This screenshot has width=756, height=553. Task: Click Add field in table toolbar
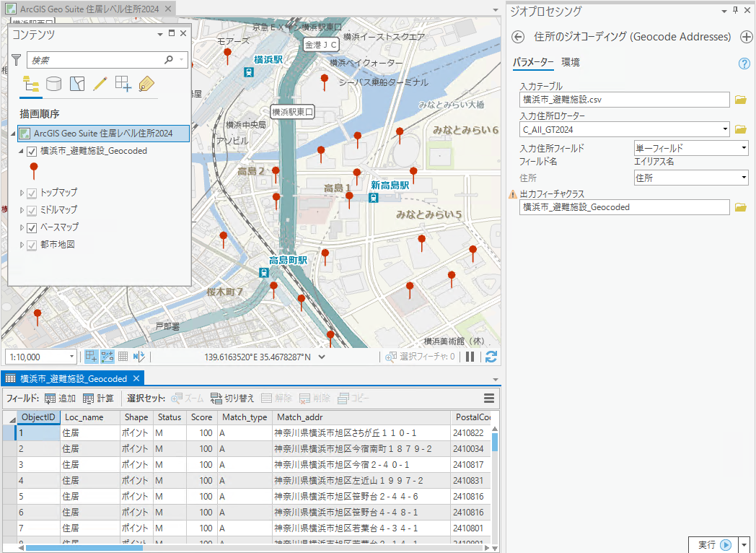point(61,398)
